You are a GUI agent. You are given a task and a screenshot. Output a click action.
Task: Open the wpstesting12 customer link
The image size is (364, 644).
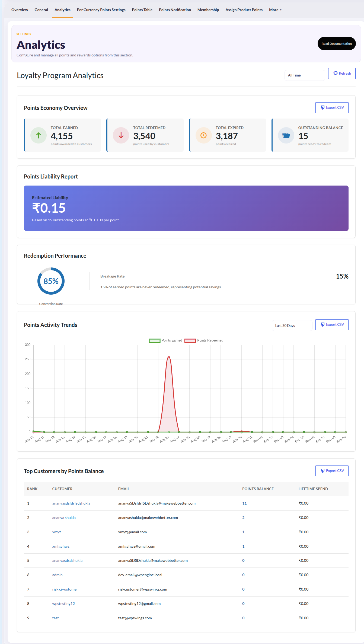pos(63,604)
